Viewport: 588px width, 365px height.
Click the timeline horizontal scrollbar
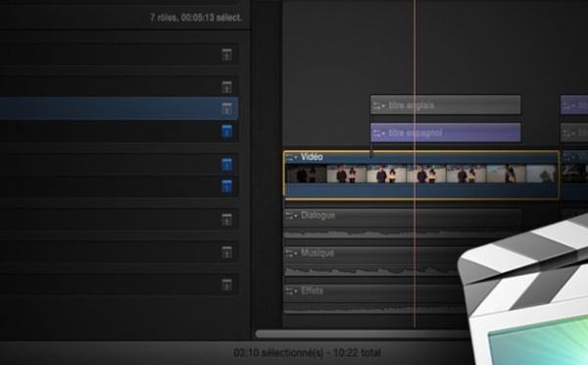(x=363, y=334)
